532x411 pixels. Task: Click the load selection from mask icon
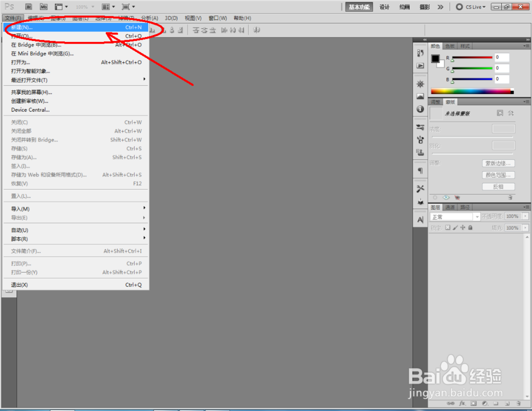435,197
